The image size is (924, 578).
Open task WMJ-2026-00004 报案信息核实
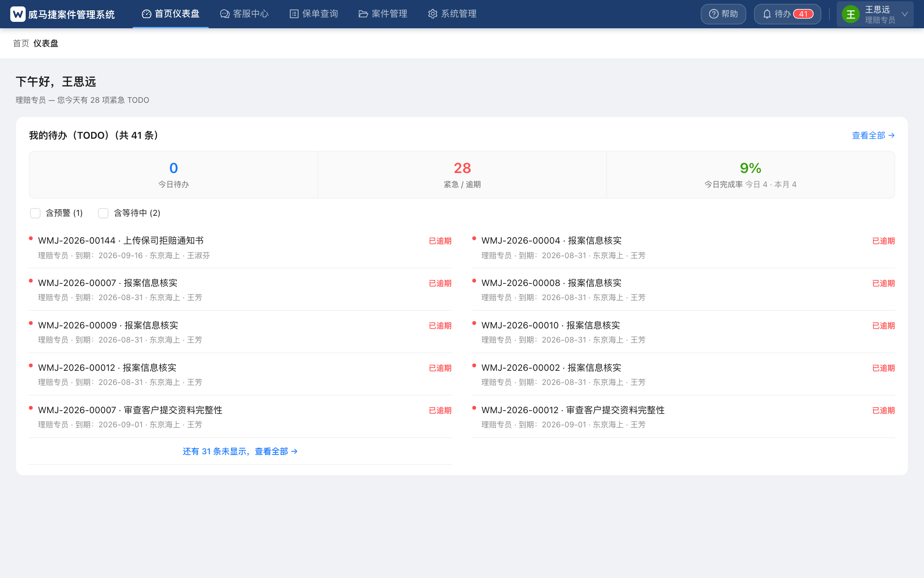tap(684, 247)
